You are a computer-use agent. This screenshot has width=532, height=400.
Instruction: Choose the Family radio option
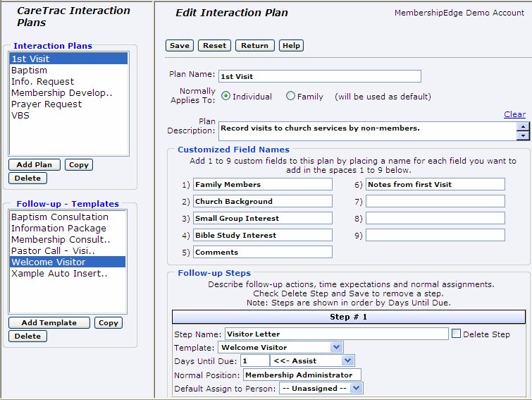pyautogui.click(x=290, y=96)
